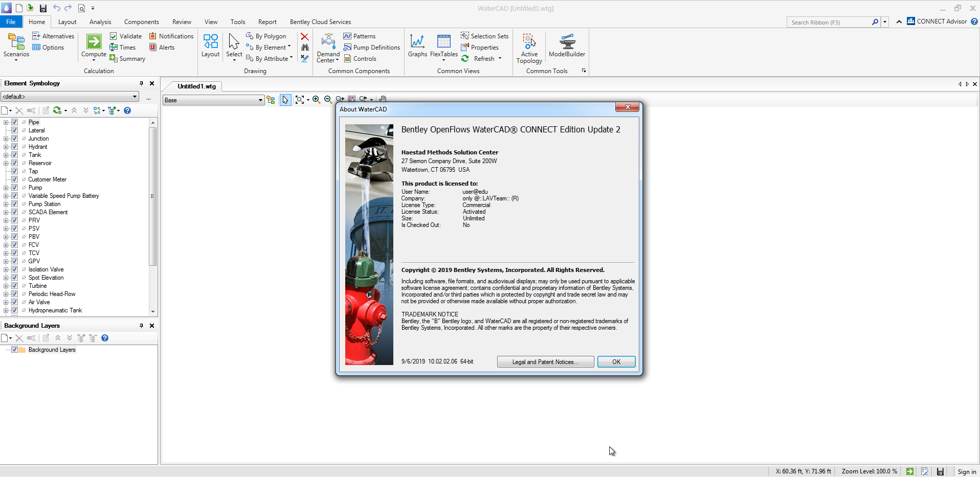Expand the Pipe tree node
Screen dimensions: 980x477
[x=6, y=122]
